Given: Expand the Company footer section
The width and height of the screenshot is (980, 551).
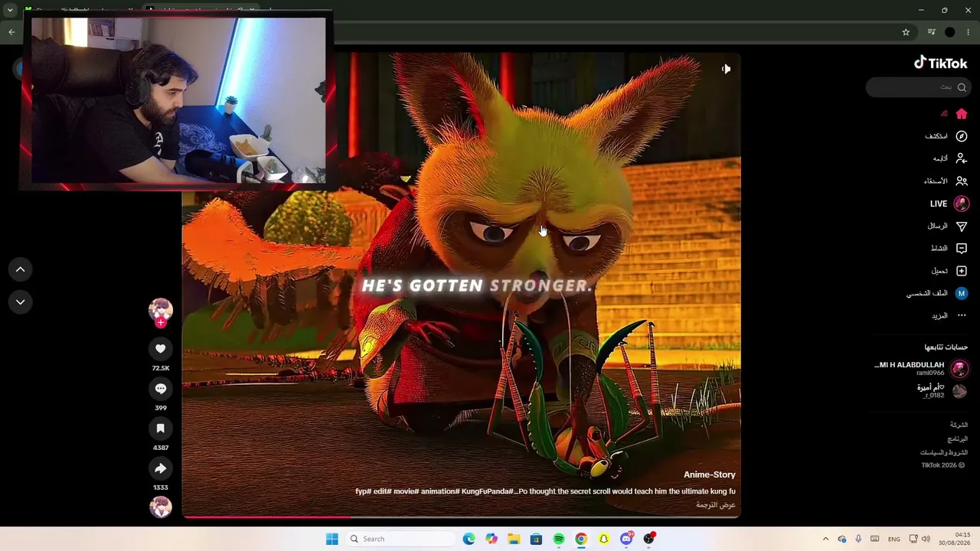Looking at the screenshot, I should (959, 425).
